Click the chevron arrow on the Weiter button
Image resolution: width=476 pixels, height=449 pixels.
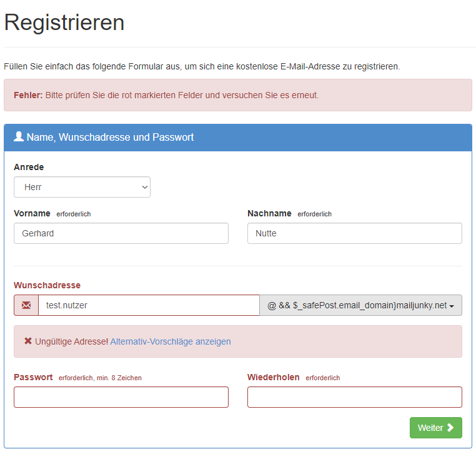pos(450,428)
